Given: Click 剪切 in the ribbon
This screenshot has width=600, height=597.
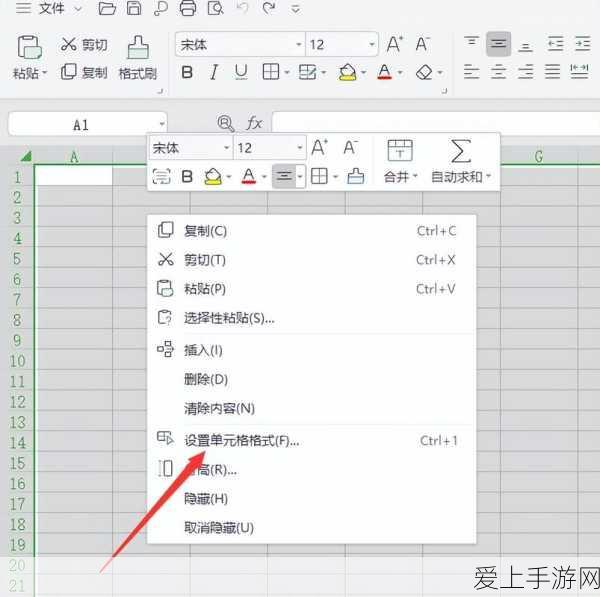Looking at the screenshot, I should (x=84, y=45).
